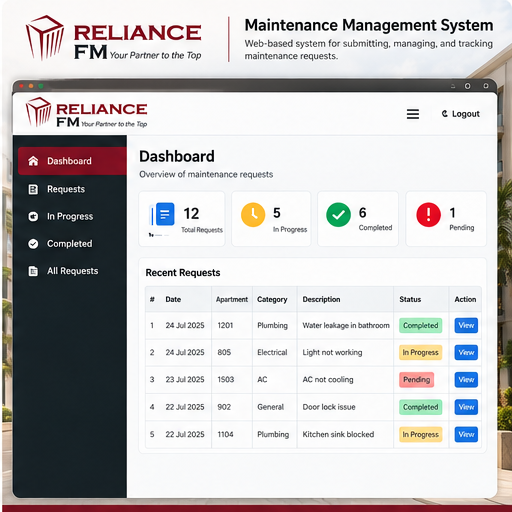Click the In Progress sidebar icon
Image resolution: width=512 pixels, height=512 pixels.
(x=33, y=217)
